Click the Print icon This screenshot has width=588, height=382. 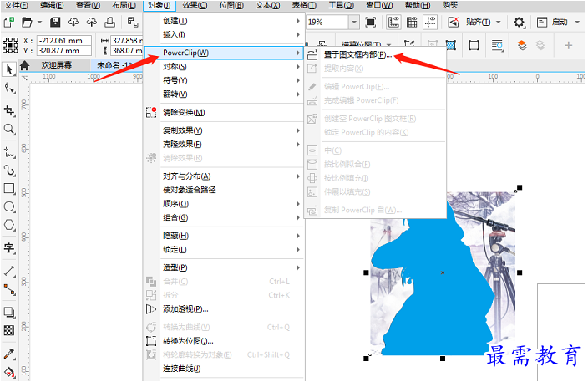pyautogui.click(x=109, y=22)
